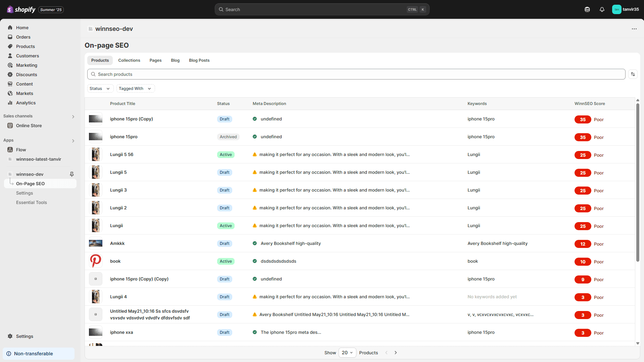This screenshot has height=362, width=644.
Task: Click the book product Pinterest thumbnail
Action: pyautogui.click(x=95, y=261)
